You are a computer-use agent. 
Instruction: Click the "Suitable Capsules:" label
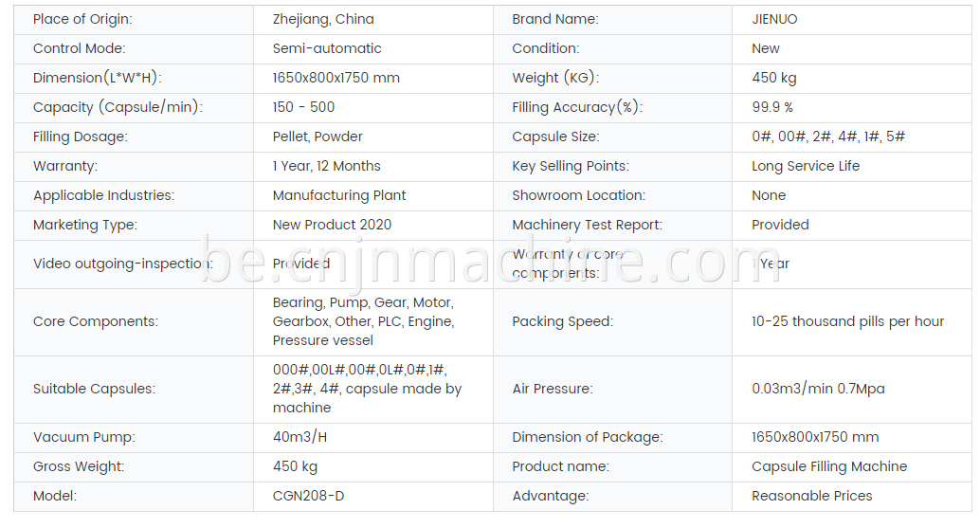pyautogui.click(x=94, y=389)
